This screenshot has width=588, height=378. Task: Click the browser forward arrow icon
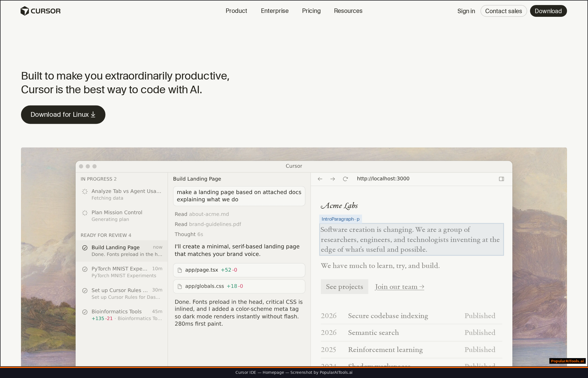(x=333, y=179)
